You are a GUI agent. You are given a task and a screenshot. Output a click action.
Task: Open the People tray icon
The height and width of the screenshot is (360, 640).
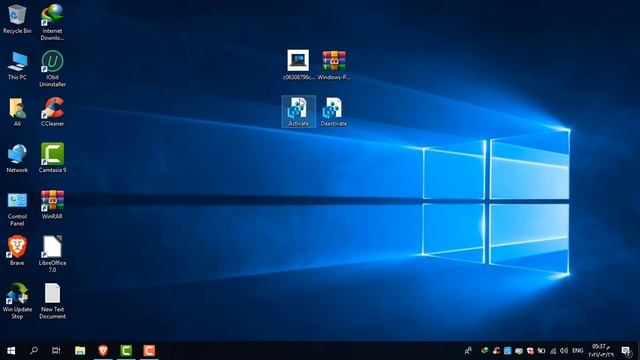[x=468, y=351]
